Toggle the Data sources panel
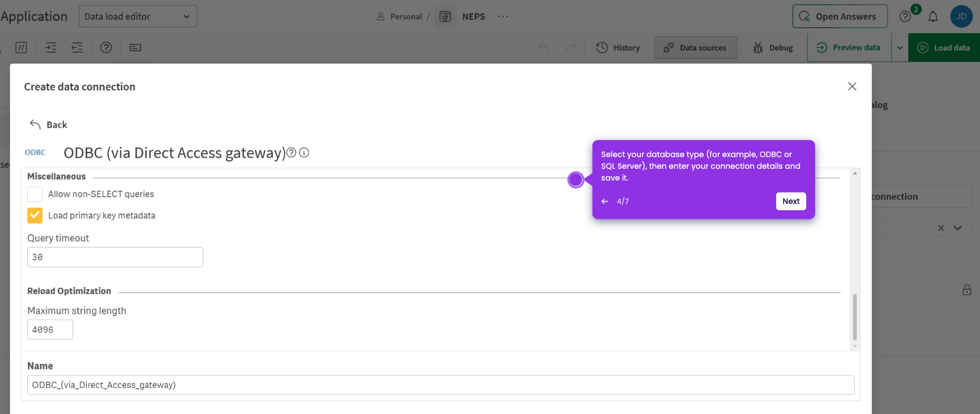This screenshot has width=980, height=414. [695, 47]
